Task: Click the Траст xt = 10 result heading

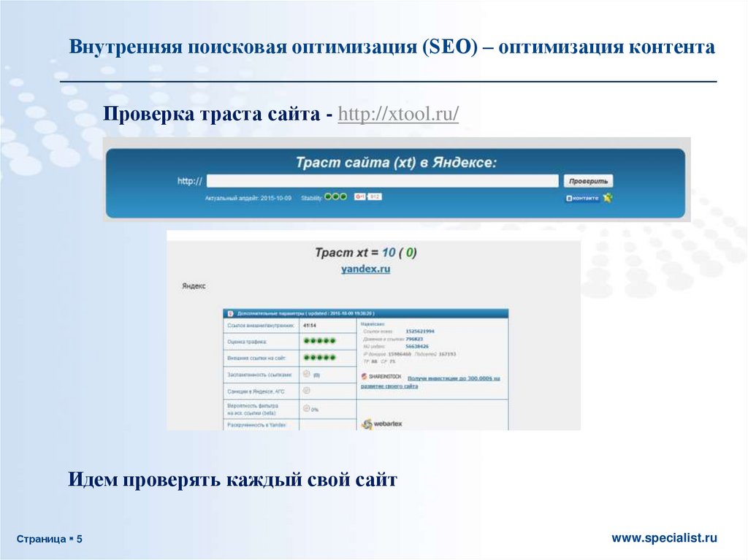Action: coord(365,253)
